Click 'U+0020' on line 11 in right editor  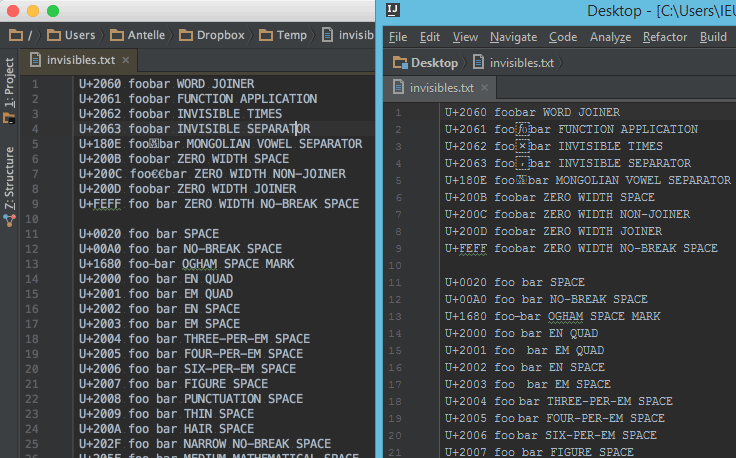tap(466, 282)
